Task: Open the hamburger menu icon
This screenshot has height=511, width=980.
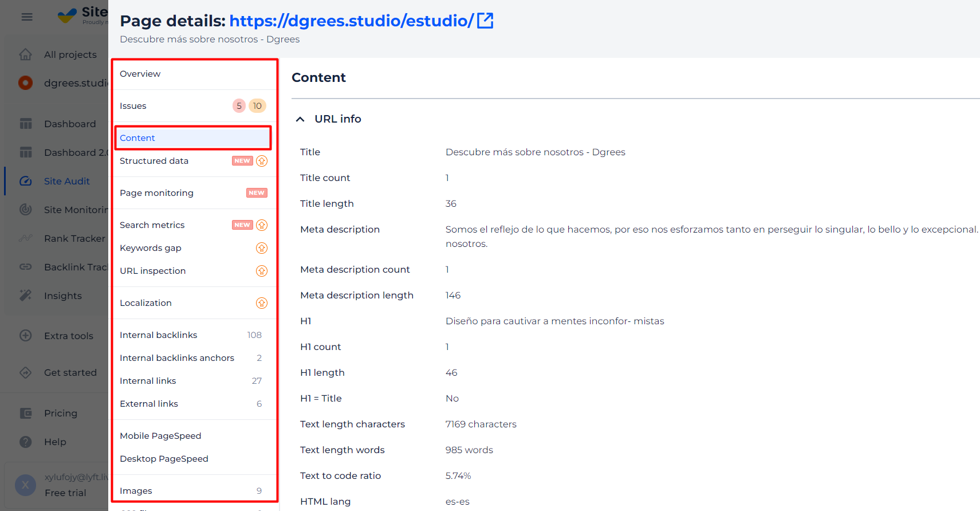Action: point(27,17)
